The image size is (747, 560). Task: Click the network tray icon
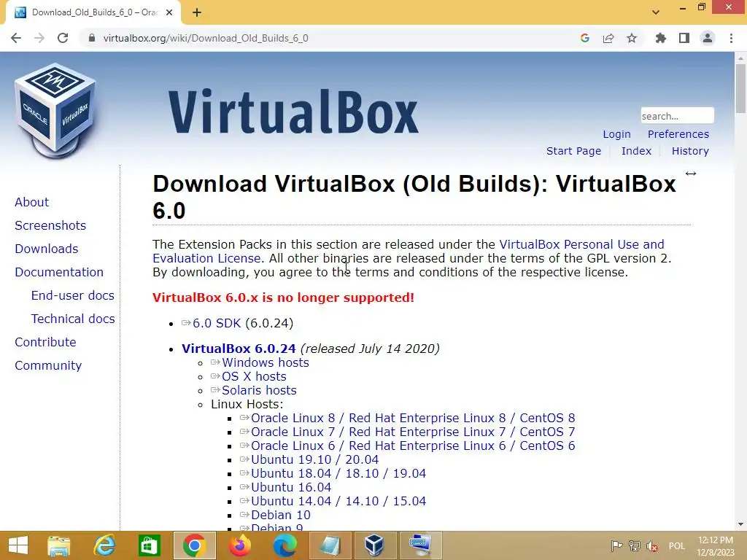coord(634,545)
